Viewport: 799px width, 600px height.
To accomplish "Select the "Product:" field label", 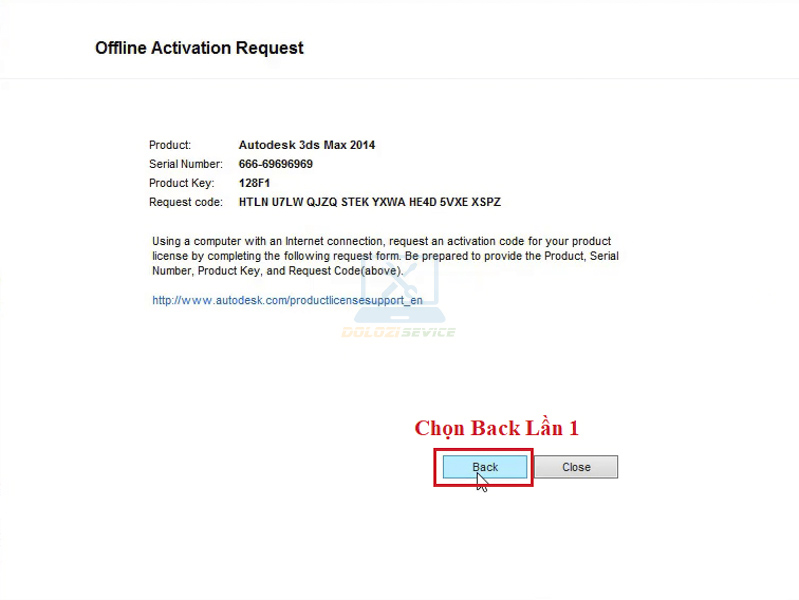I will [x=170, y=145].
